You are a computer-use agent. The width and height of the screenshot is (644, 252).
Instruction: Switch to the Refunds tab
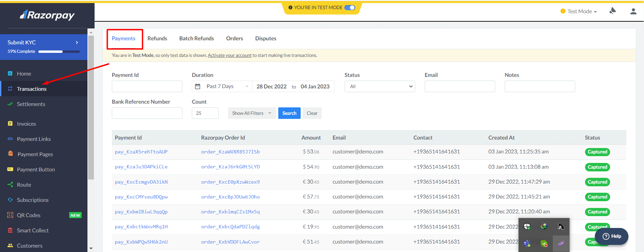[x=157, y=39]
